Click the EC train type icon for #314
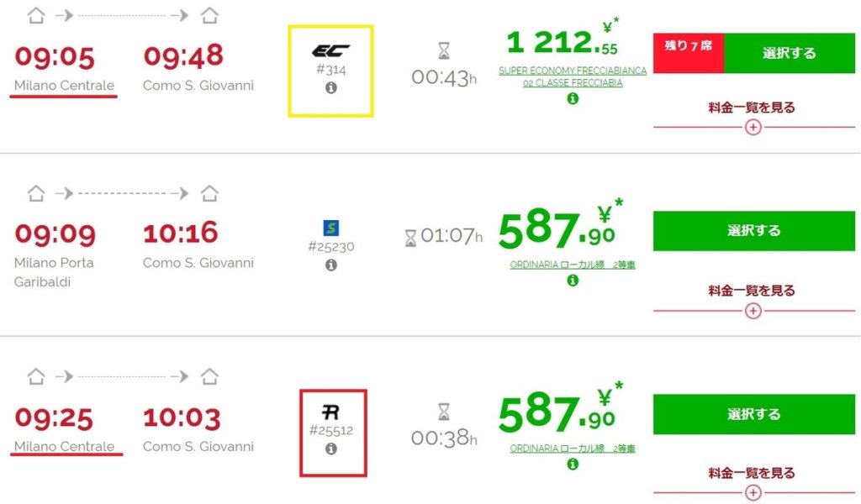 coord(330,51)
